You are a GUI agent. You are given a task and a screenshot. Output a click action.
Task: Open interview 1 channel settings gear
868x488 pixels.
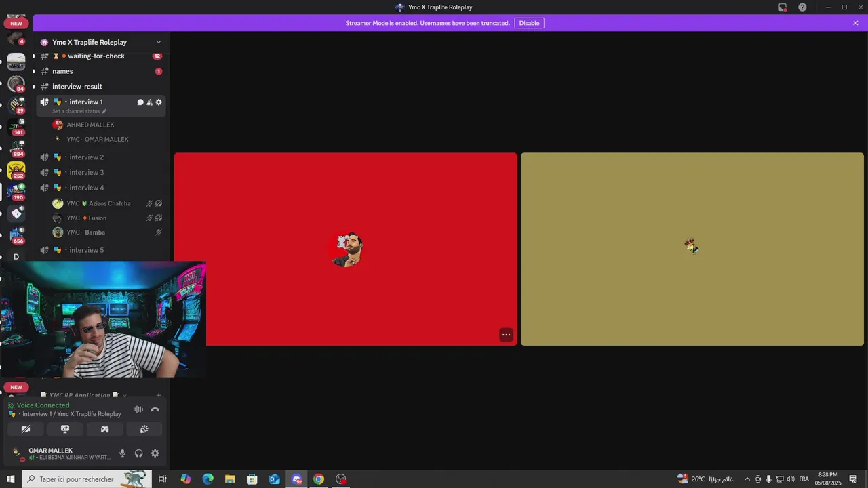[x=159, y=102]
